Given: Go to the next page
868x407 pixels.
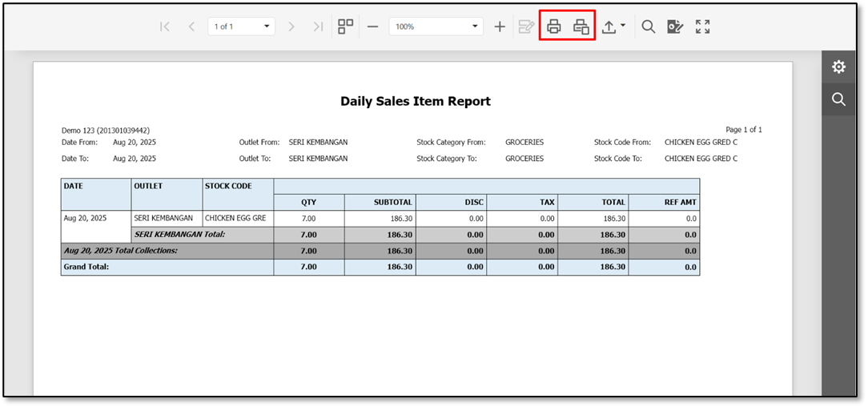Looking at the screenshot, I should [291, 26].
